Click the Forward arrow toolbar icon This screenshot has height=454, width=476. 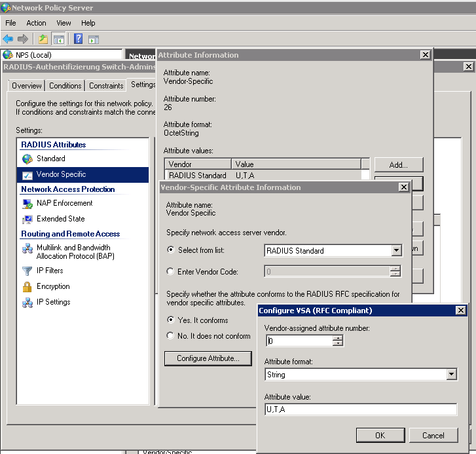(23, 39)
